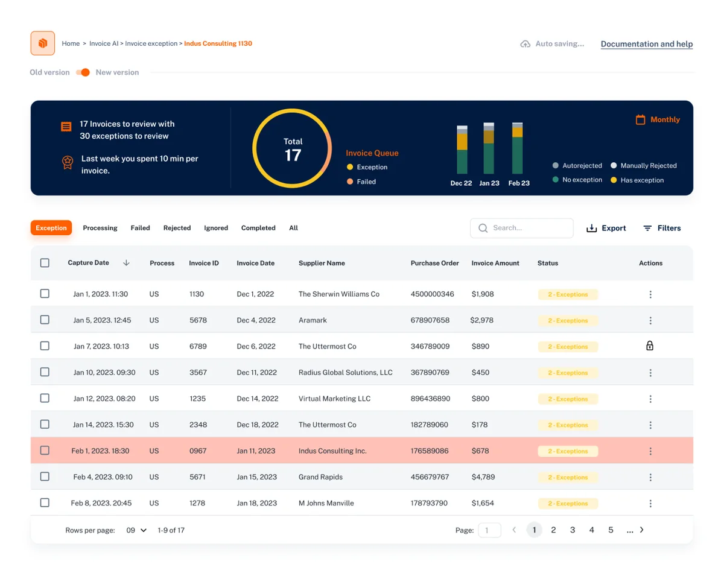Check the invoice 6789 row checkbox
Image resolution: width=724 pixels, height=588 pixels.
pos(45,346)
